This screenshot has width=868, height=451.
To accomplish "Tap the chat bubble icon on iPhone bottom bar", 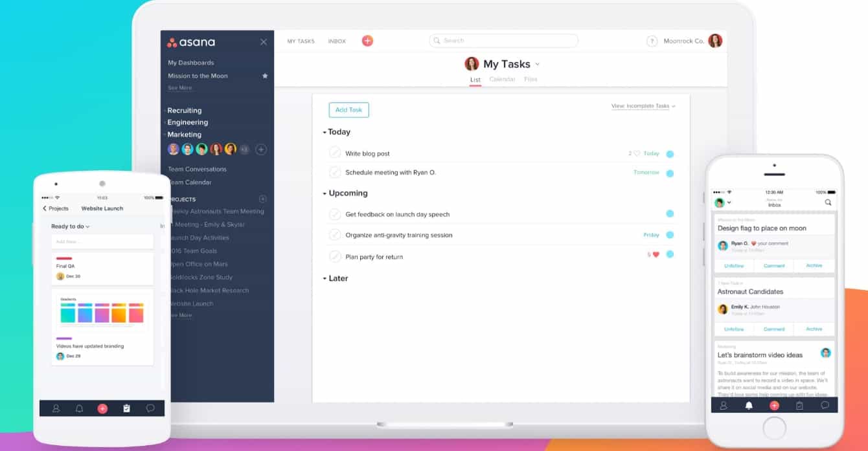I will [x=825, y=405].
